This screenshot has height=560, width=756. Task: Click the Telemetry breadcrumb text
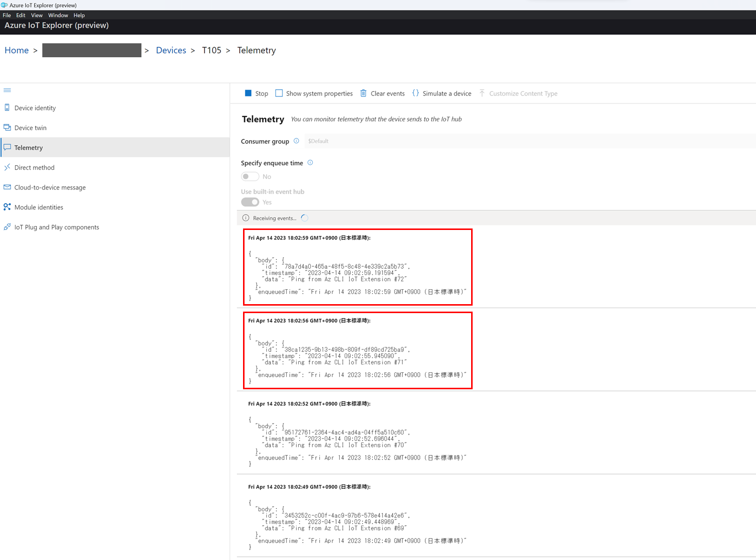pyautogui.click(x=256, y=50)
